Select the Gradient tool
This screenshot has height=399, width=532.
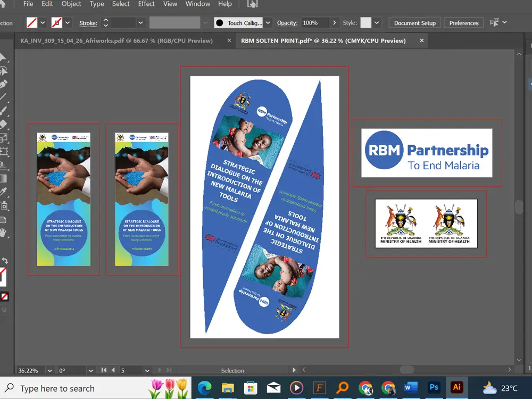[5, 177]
